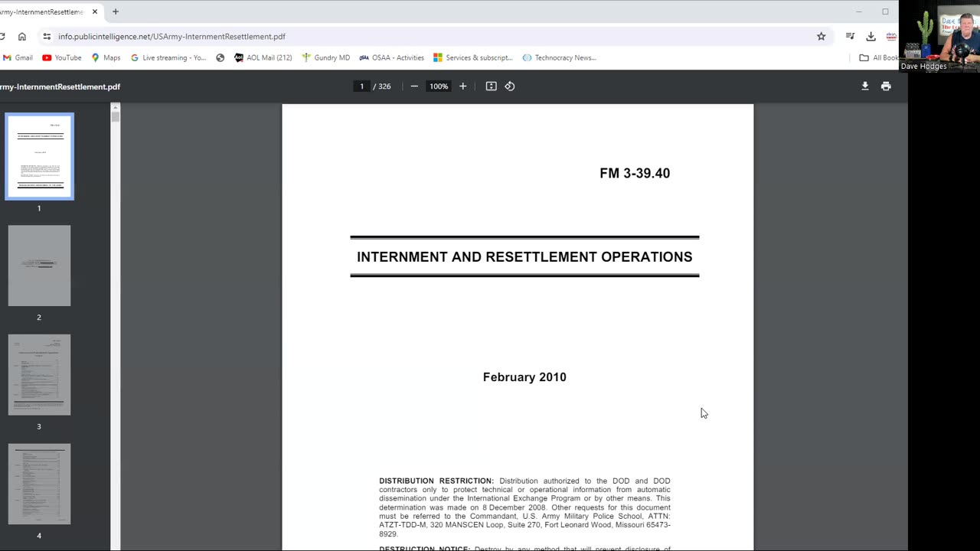Print the PDF document

tap(886, 86)
